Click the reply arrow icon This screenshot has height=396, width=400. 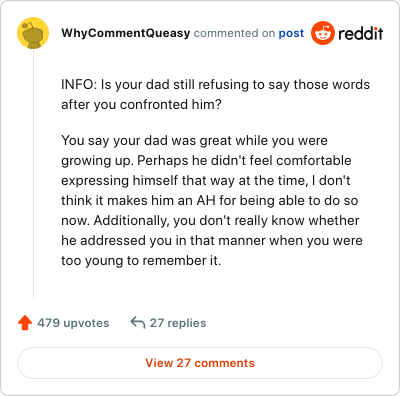138,323
